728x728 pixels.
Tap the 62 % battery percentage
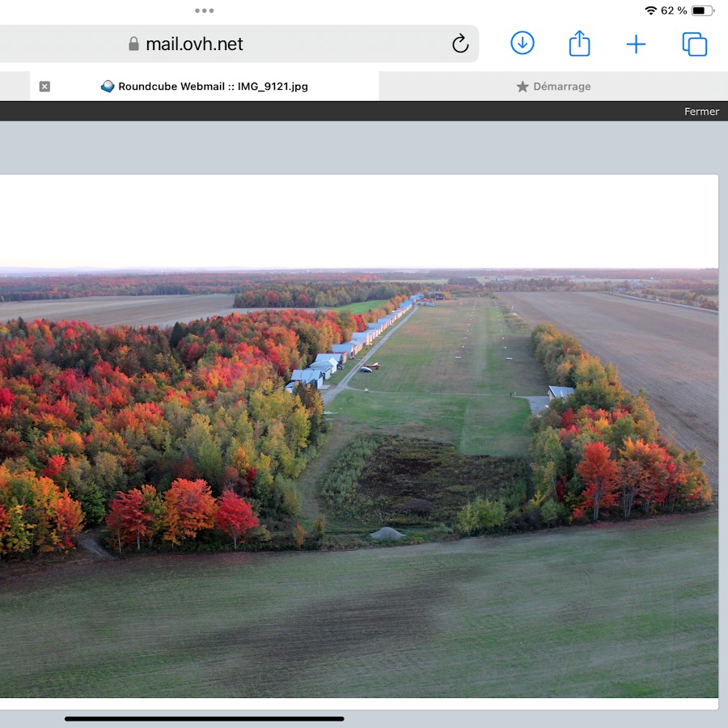click(674, 11)
